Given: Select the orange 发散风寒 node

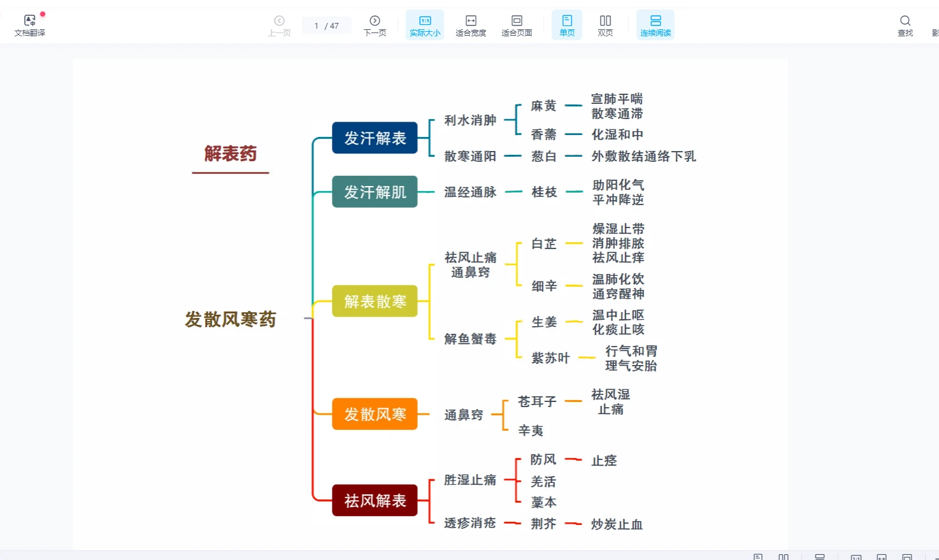Looking at the screenshot, I should point(375,414).
